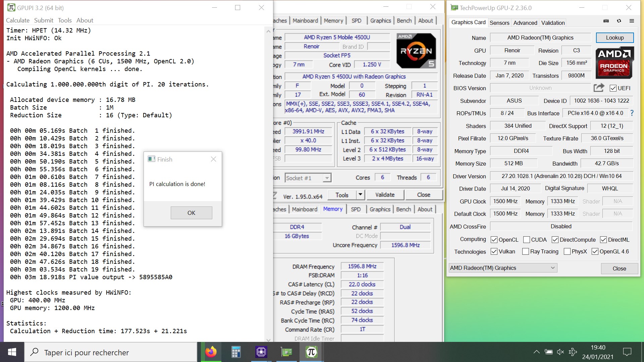Open the GPU selection dropdown in GPU-Z
The image size is (644, 362).
click(503, 268)
